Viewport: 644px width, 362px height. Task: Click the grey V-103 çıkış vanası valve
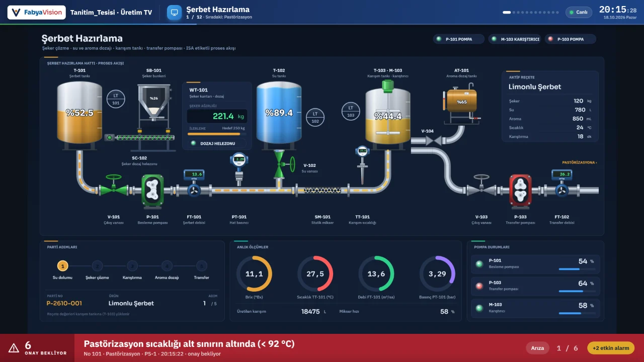(481, 186)
